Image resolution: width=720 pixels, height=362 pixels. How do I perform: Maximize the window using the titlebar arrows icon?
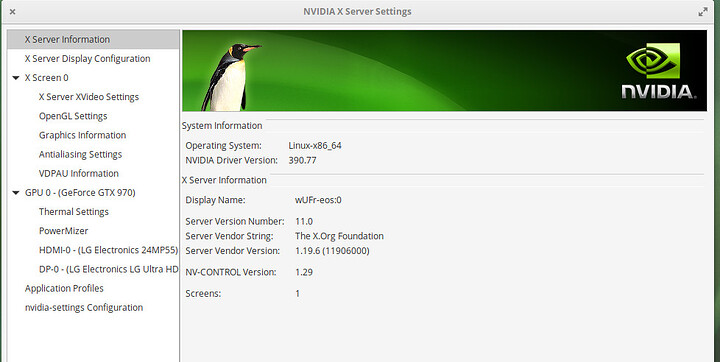[x=703, y=12]
